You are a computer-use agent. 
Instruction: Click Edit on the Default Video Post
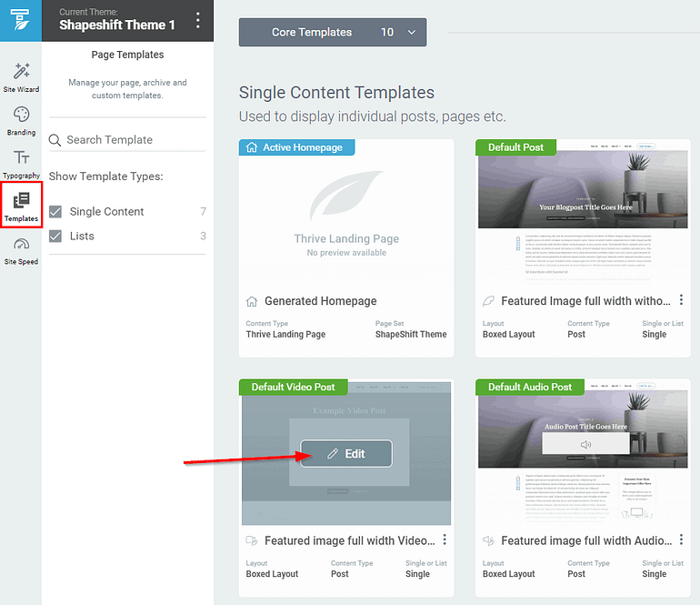coord(345,454)
